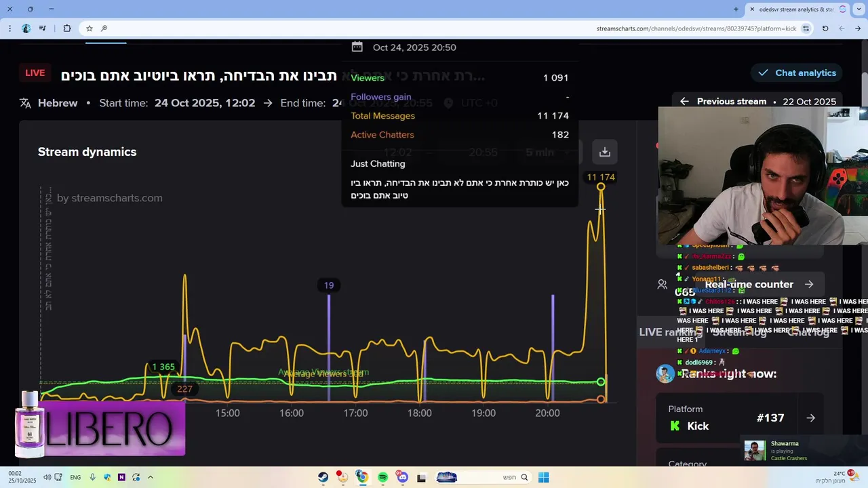Click Active Chatters 182 in tooltip
868x488 pixels.
pyautogui.click(x=460, y=135)
